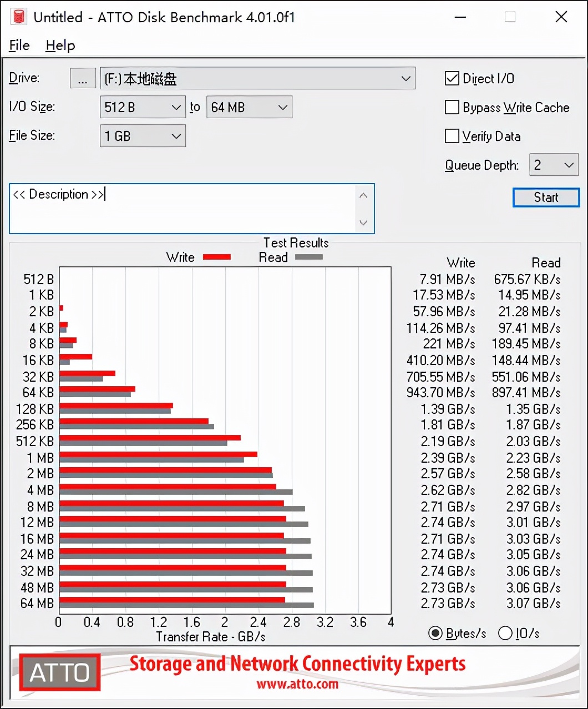
Task: Click the 943.70 MB/s write value
Action: click(x=440, y=393)
